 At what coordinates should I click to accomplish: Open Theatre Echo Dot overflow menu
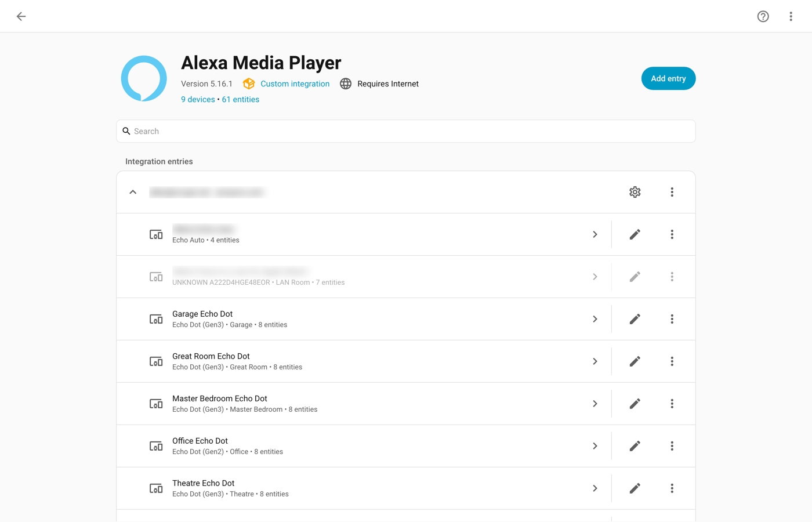tap(672, 488)
